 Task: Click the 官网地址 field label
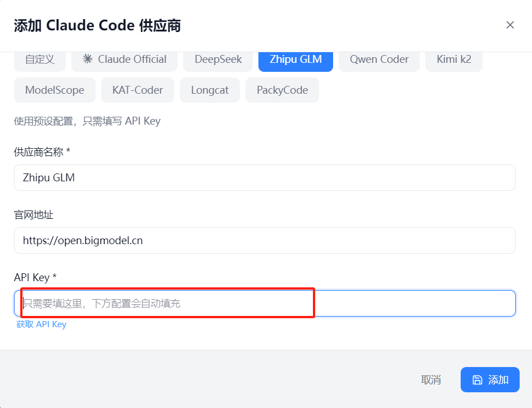point(34,214)
